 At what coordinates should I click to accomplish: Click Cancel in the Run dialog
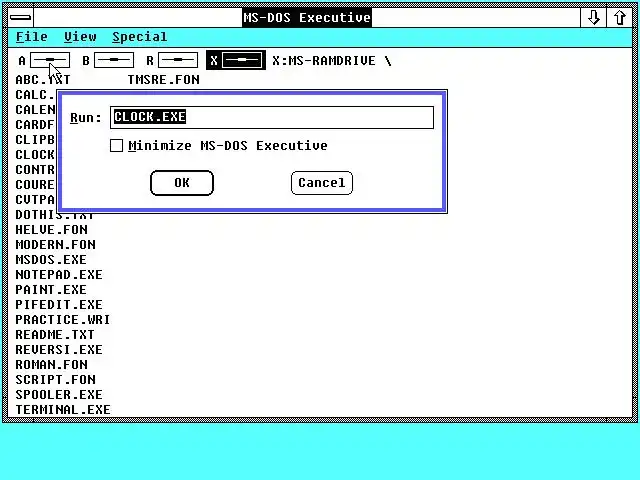[x=322, y=183]
